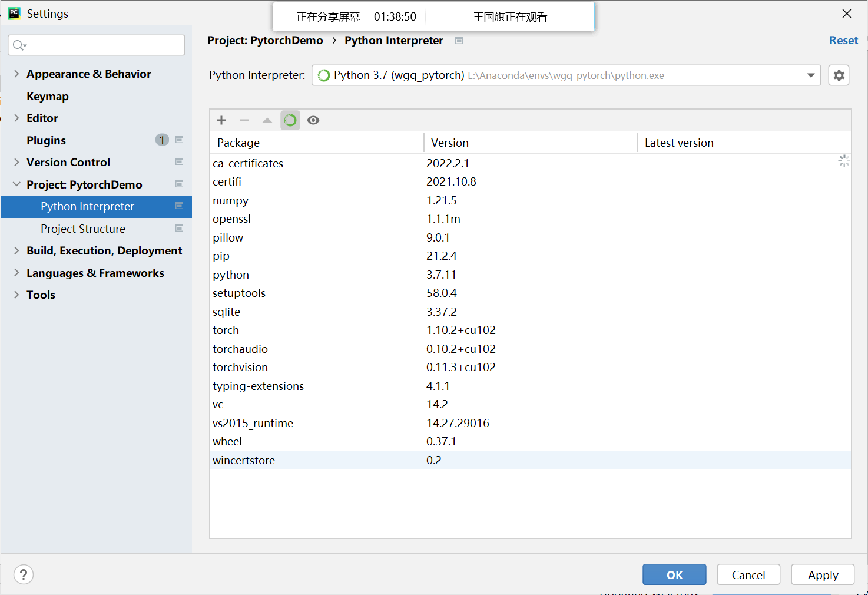Select the openssl package row

530,219
